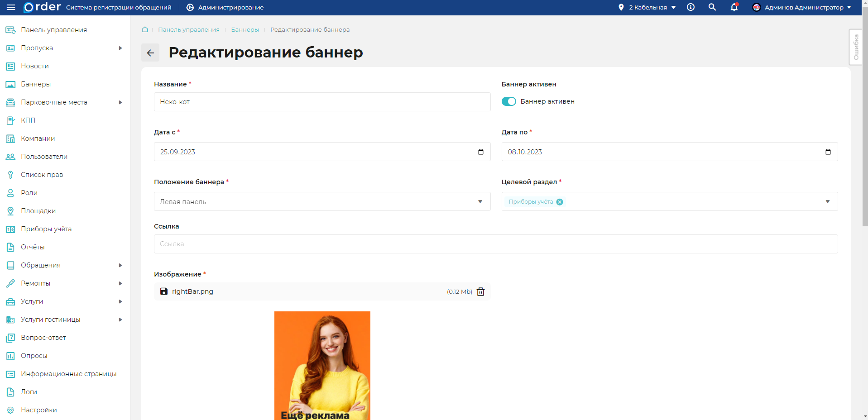Go to Баннеры breadcrumb link
This screenshot has width=868, height=420.
coord(245,30)
